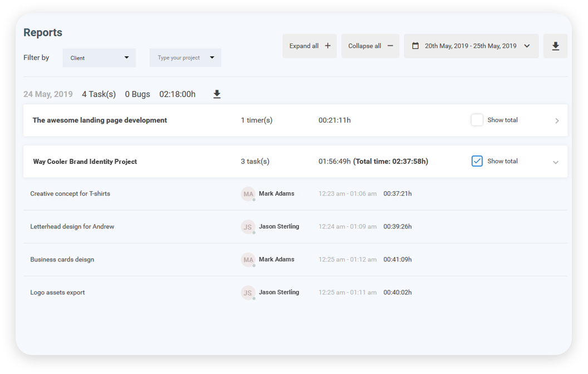This screenshot has width=588, height=374.
Task: Enable Show total for awesome landing page project
Action: (x=477, y=120)
